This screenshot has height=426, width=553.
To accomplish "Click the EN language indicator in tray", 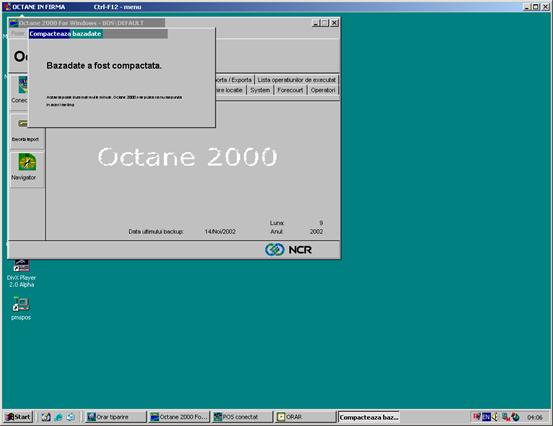I will 486,417.
